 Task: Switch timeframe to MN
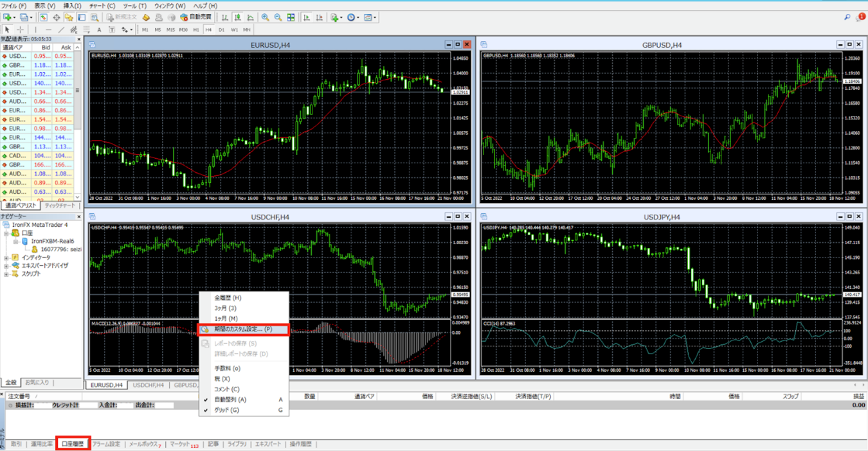point(247,30)
